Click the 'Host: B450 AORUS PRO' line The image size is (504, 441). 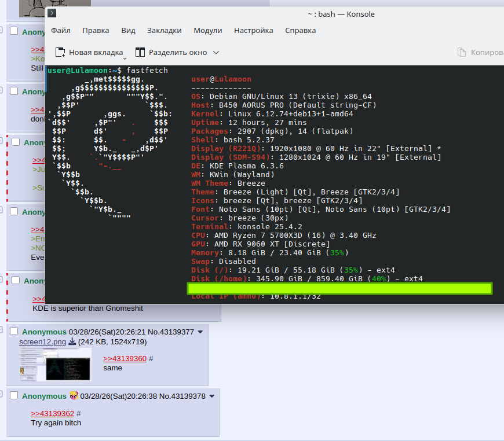point(283,105)
